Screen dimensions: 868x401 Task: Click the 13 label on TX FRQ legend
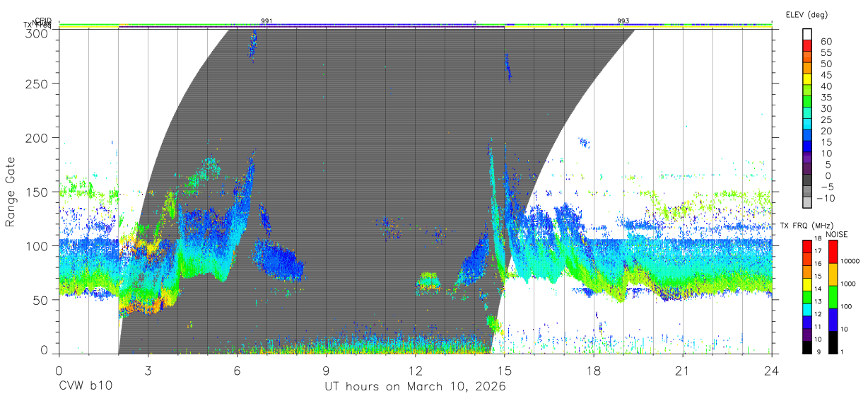pos(819,302)
